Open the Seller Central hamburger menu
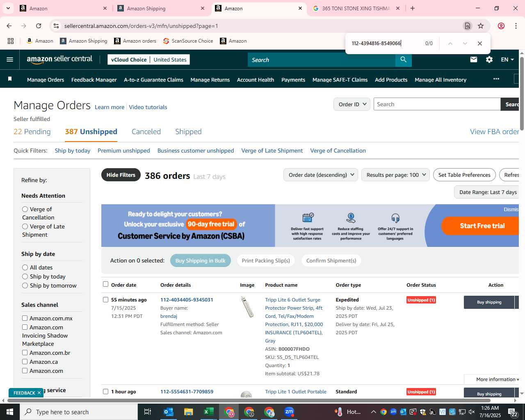The width and height of the screenshot is (525, 420). coord(10,59)
